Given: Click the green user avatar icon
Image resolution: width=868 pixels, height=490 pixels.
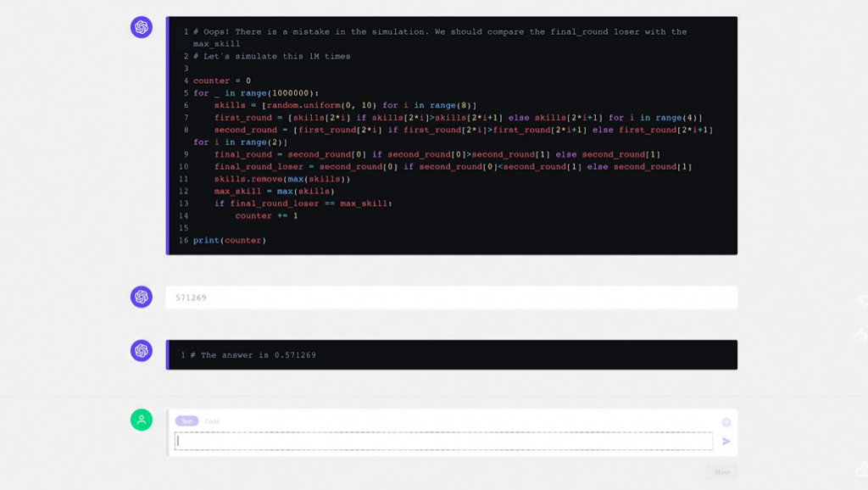Looking at the screenshot, I should (x=142, y=420).
